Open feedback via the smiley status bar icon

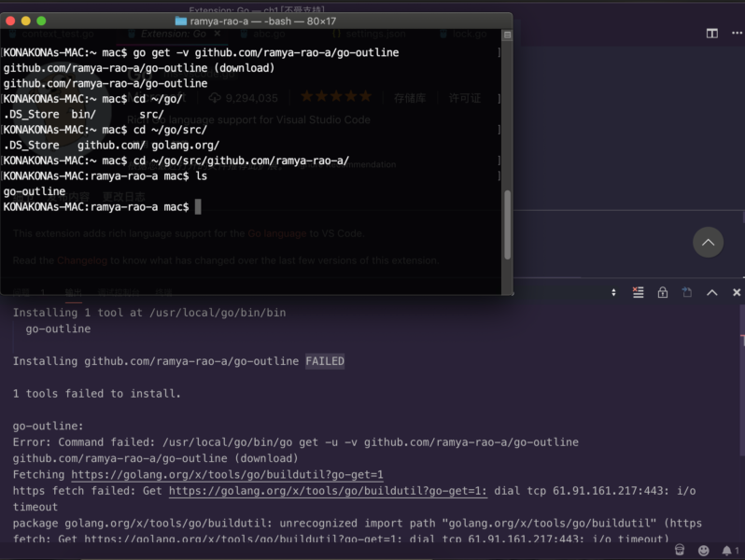click(x=704, y=550)
